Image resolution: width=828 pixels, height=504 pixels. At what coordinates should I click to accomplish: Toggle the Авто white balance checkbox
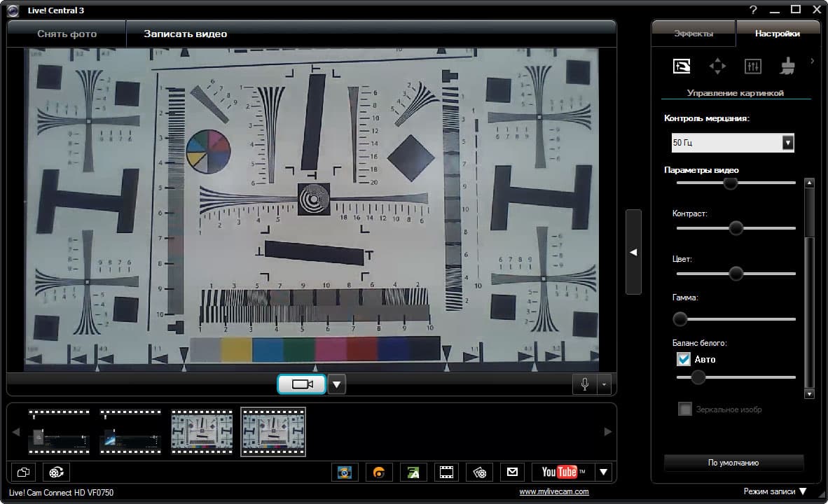pos(684,359)
